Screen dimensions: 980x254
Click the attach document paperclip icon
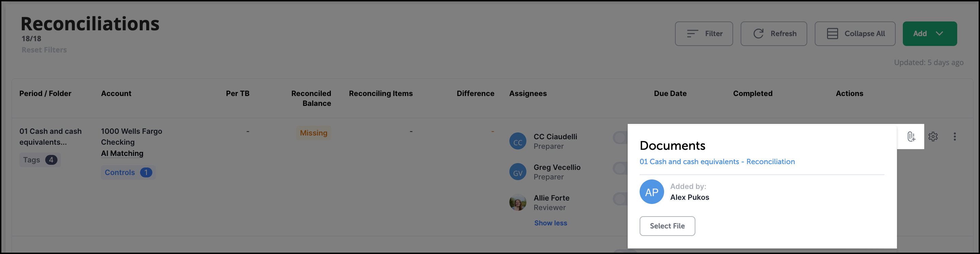point(911,137)
